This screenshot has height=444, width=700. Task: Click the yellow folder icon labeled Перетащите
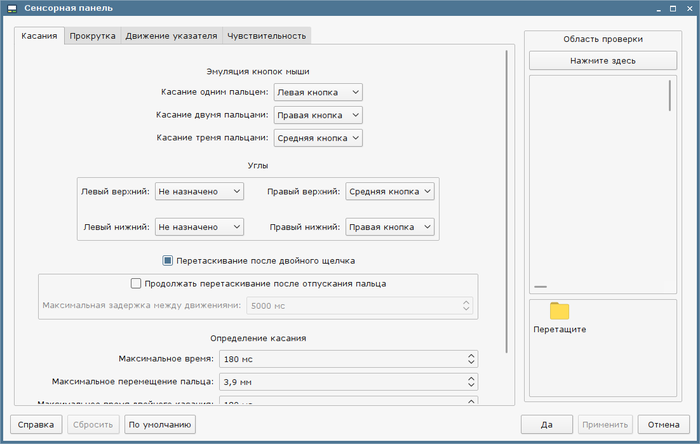point(559,311)
